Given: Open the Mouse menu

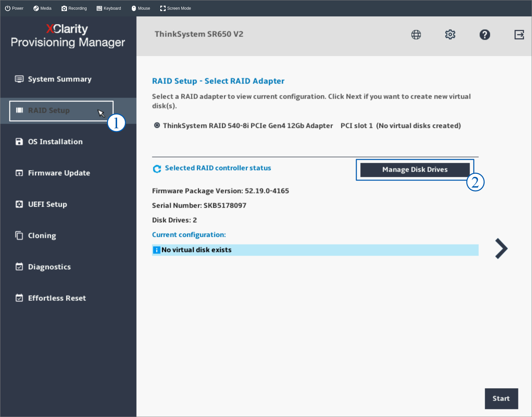Looking at the screenshot, I should [141, 8].
